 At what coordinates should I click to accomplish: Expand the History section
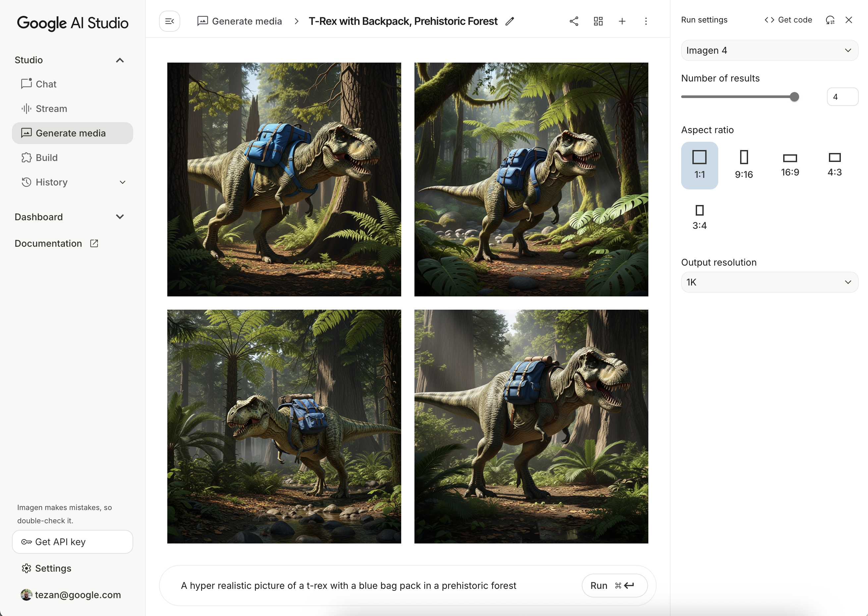[x=122, y=182]
